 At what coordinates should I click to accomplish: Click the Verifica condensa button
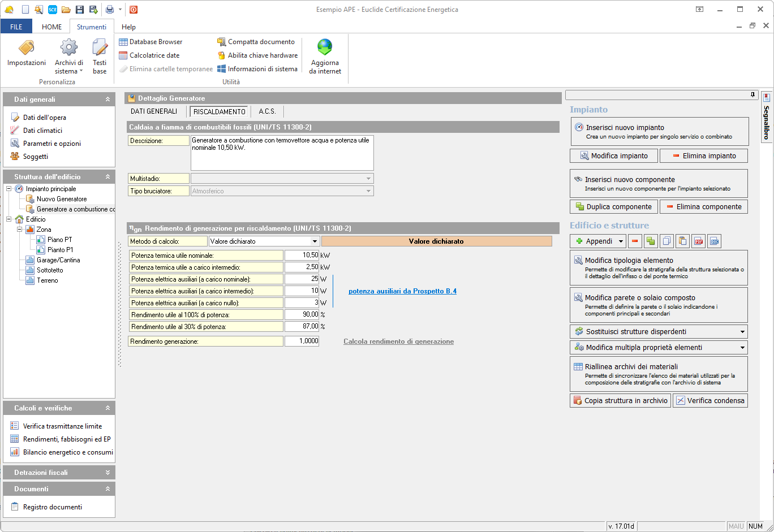click(710, 401)
